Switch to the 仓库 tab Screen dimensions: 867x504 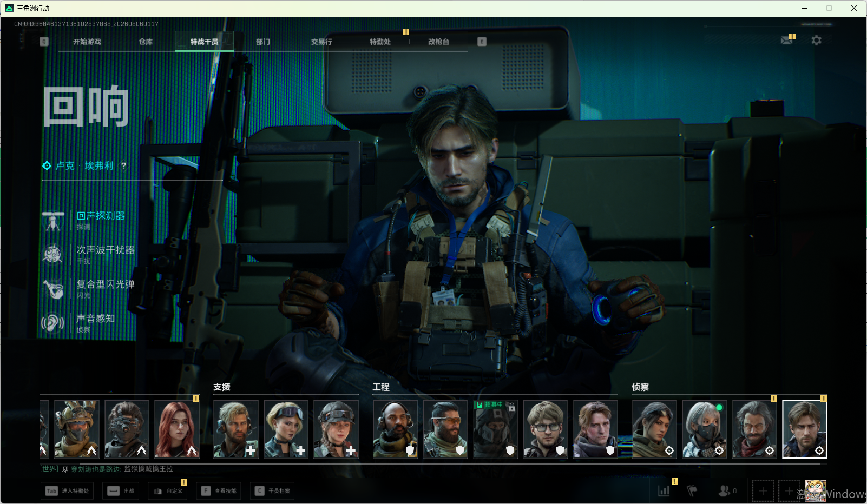[146, 42]
